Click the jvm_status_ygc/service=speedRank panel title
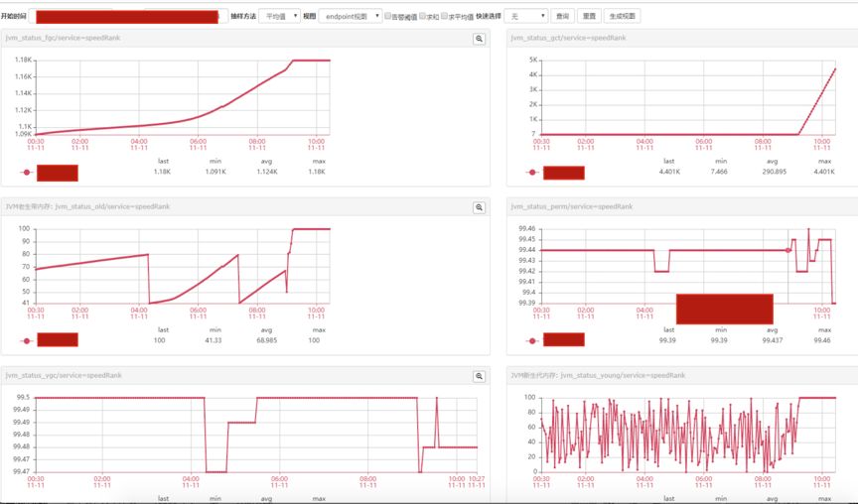Screen dimensions: 858x504 [x=64, y=376]
